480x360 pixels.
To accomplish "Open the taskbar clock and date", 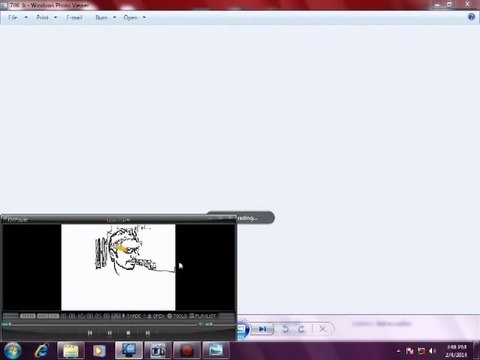I will (x=456, y=351).
